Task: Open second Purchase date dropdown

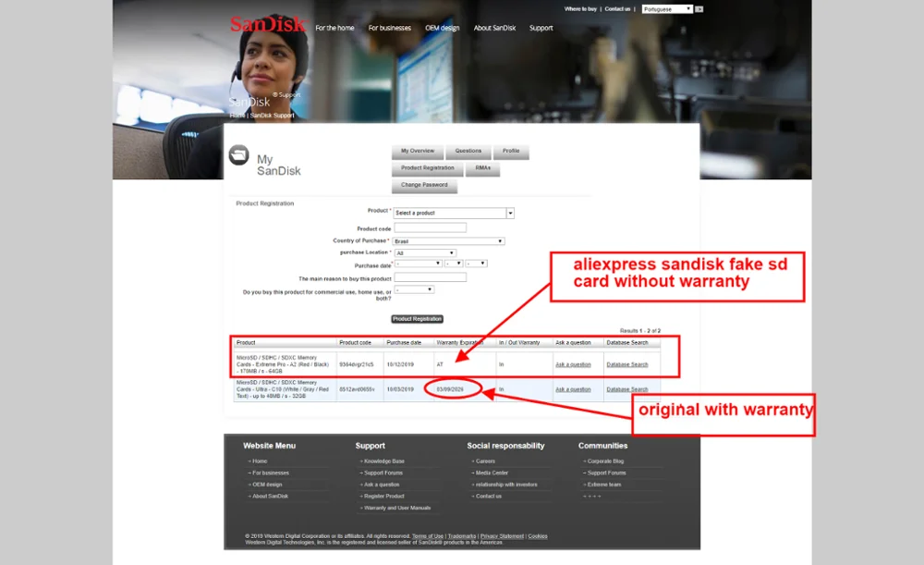Action: [454, 264]
